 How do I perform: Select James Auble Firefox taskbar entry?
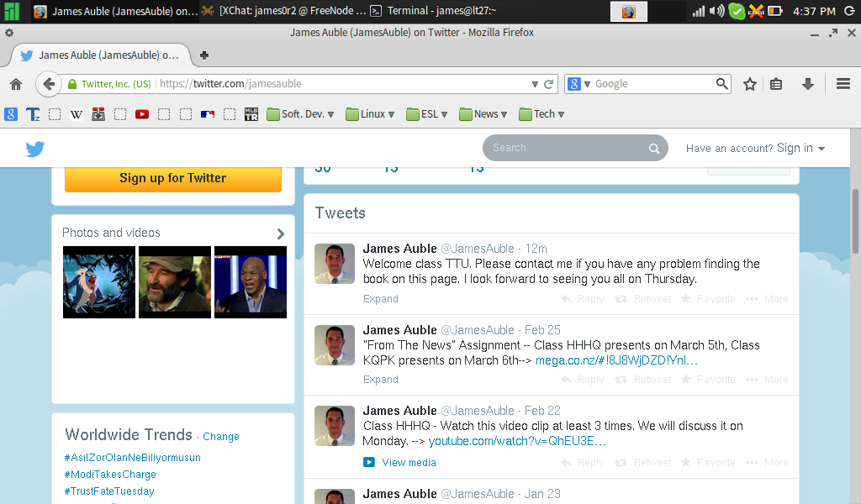pos(115,11)
